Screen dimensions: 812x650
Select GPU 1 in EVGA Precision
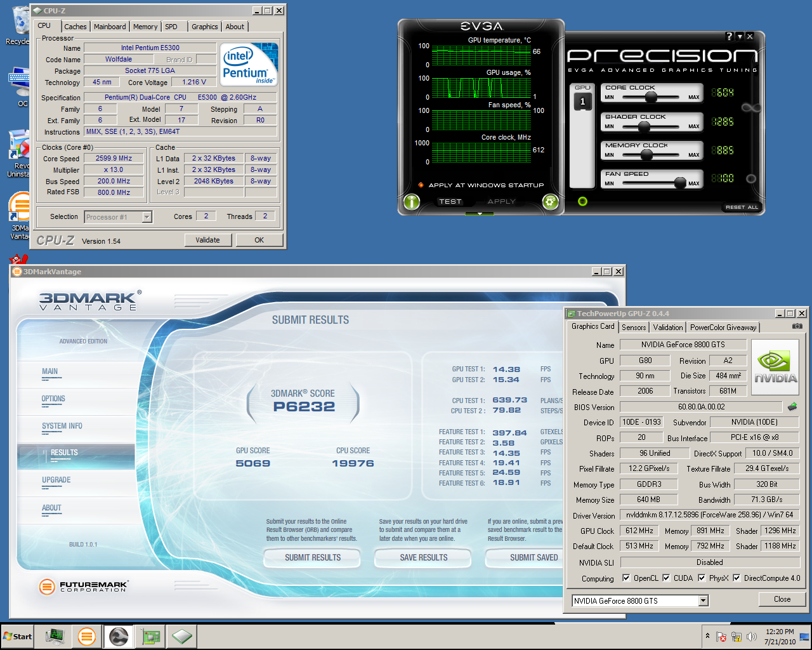tap(582, 102)
